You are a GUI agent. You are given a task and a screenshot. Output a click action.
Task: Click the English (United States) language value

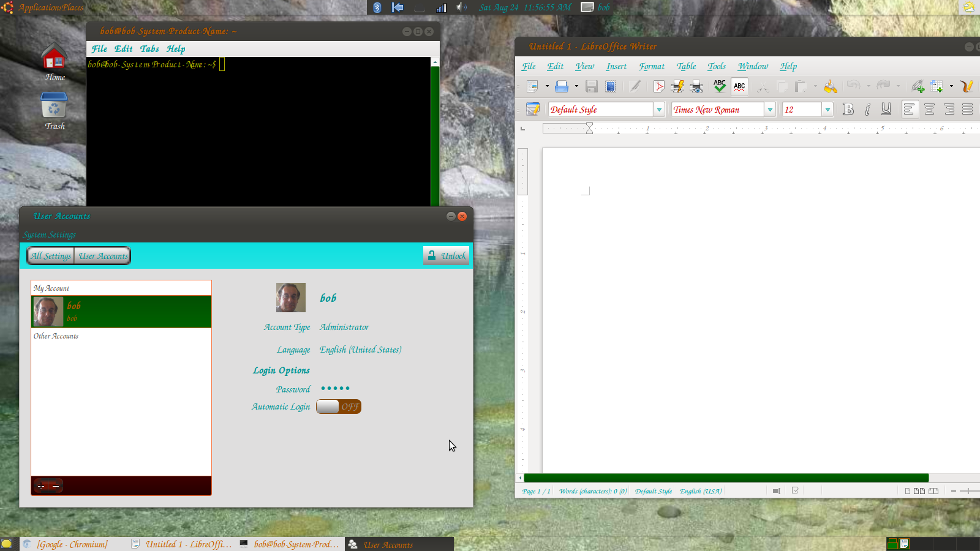361,350
